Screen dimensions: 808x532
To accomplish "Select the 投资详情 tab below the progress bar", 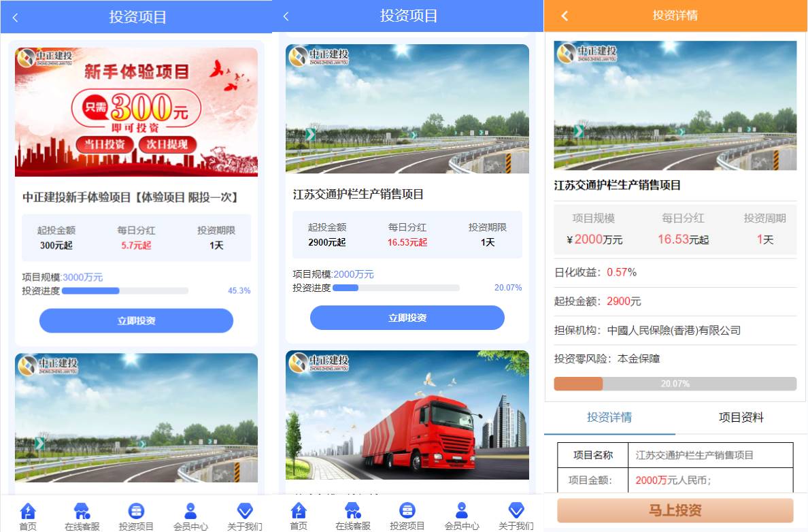I will tap(609, 417).
